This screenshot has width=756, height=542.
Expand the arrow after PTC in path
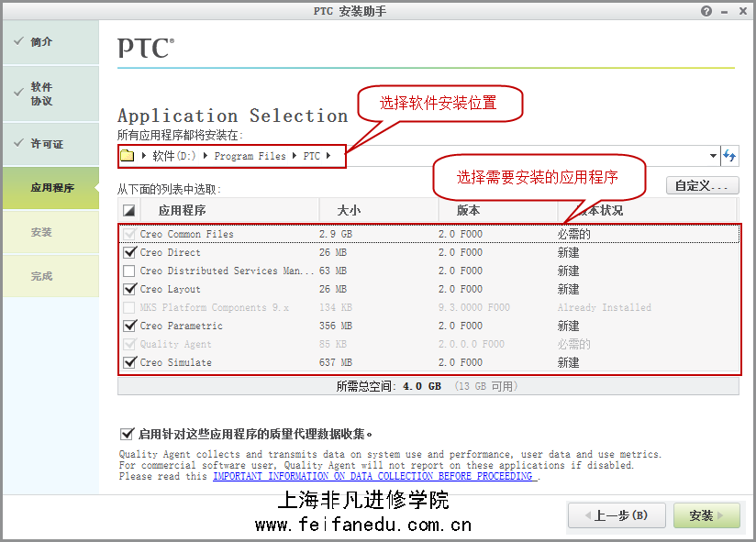pyautogui.click(x=328, y=156)
